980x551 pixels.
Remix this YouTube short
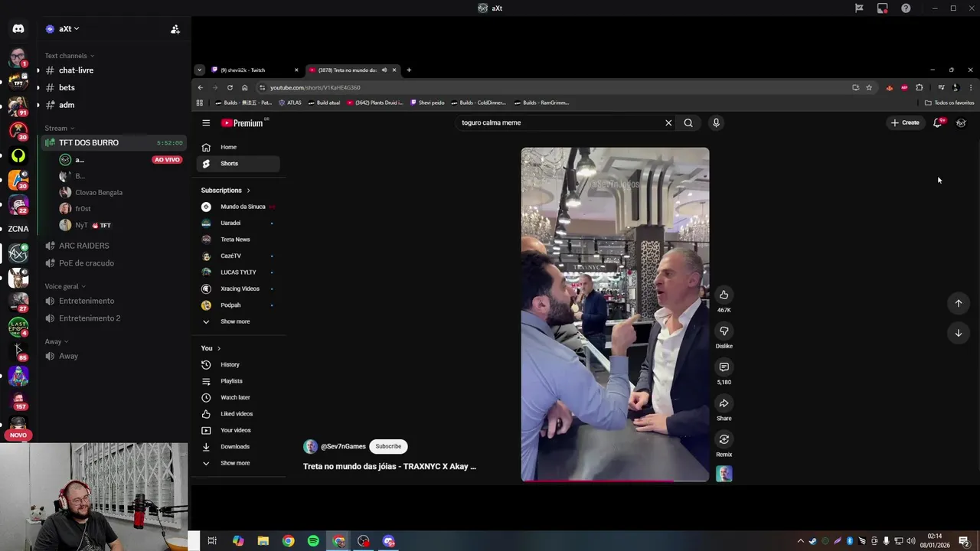pos(724,439)
